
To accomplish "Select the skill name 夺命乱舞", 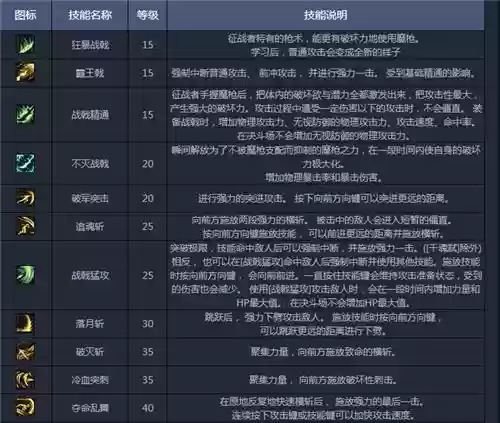I will click(90, 408).
